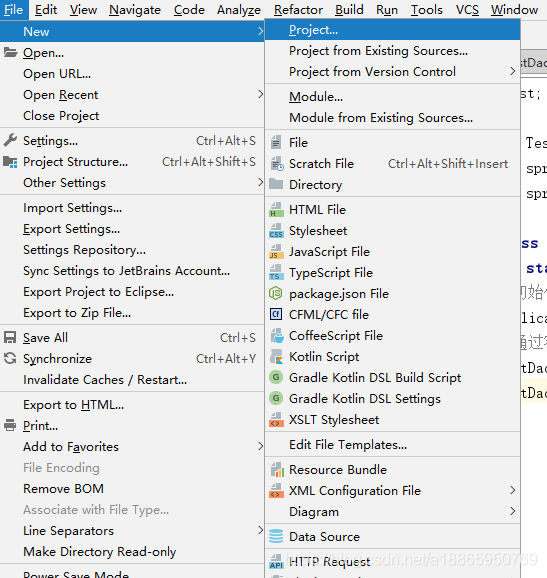Select Export Settings...
Image resolution: width=547 pixels, height=578 pixels.
coord(132,229)
